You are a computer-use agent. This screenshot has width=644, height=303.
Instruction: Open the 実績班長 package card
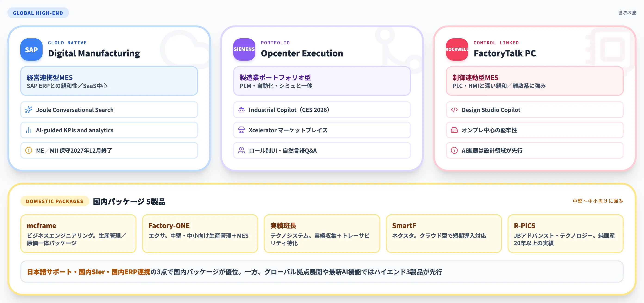pyautogui.click(x=322, y=234)
